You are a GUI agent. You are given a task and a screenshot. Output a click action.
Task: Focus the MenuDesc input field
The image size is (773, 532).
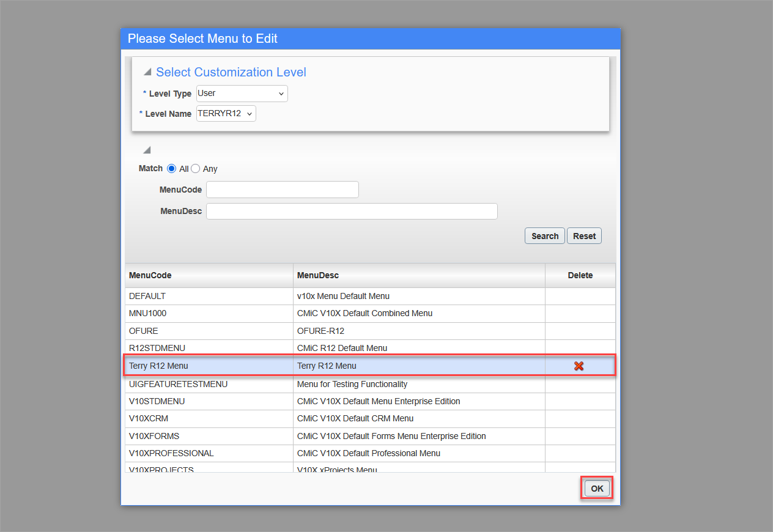(x=352, y=211)
